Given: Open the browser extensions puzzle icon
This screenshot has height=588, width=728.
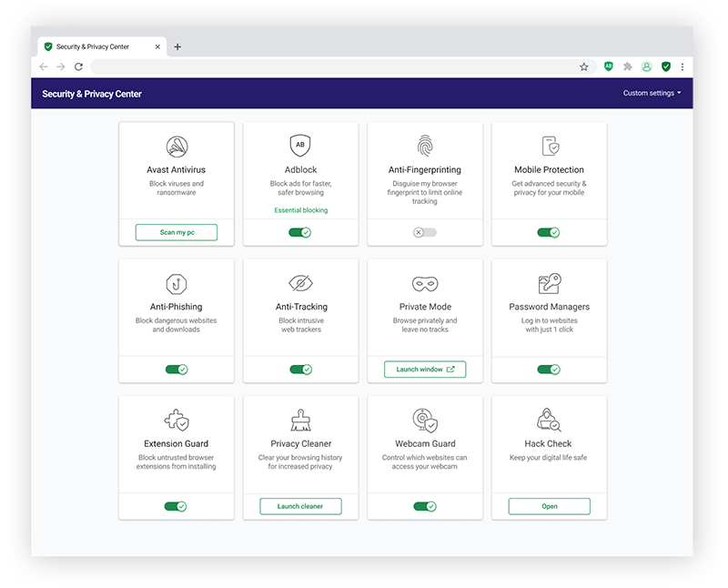Looking at the screenshot, I should [627, 66].
